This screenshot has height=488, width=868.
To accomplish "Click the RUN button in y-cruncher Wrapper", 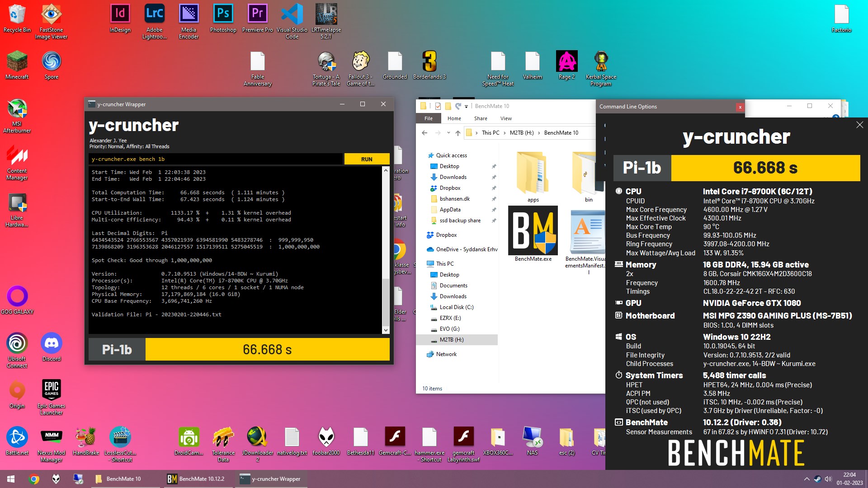I will tap(367, 159).
